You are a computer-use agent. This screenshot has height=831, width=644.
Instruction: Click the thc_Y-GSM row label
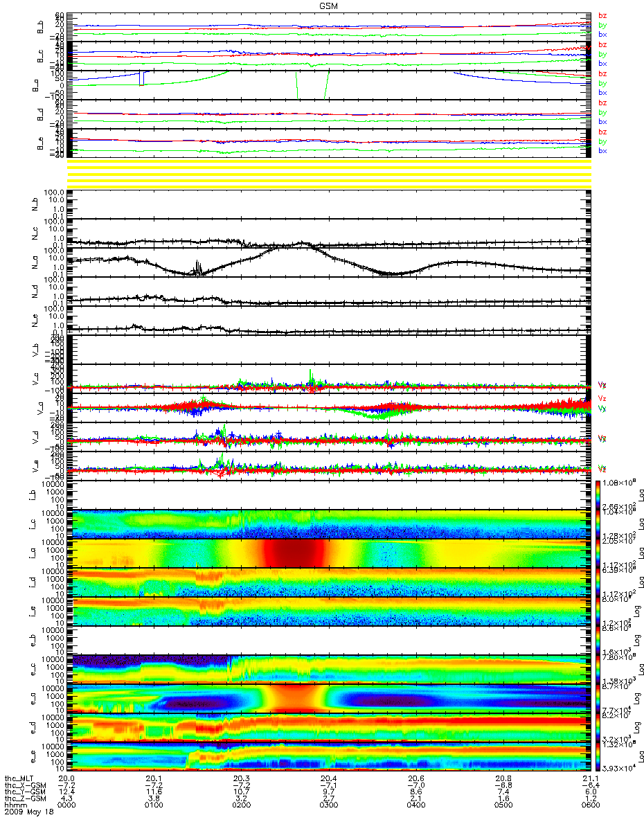click(25, 792)
